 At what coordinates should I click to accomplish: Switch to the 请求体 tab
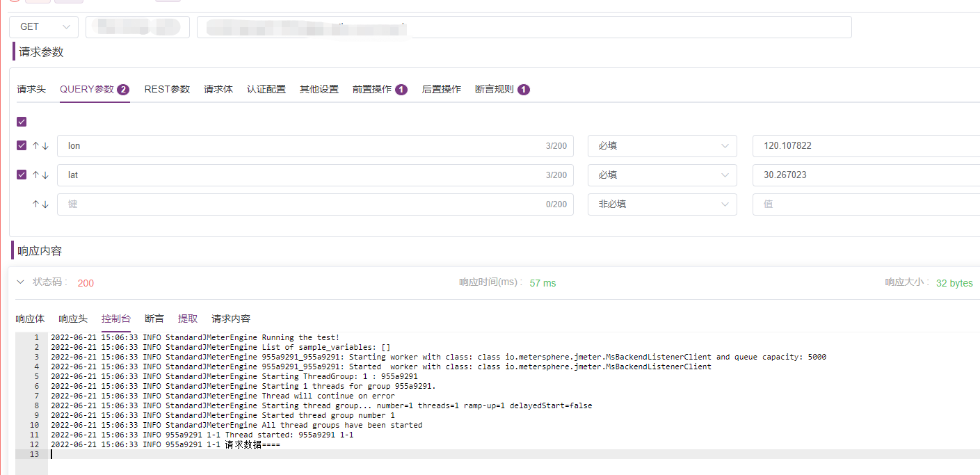pos(218,88)
